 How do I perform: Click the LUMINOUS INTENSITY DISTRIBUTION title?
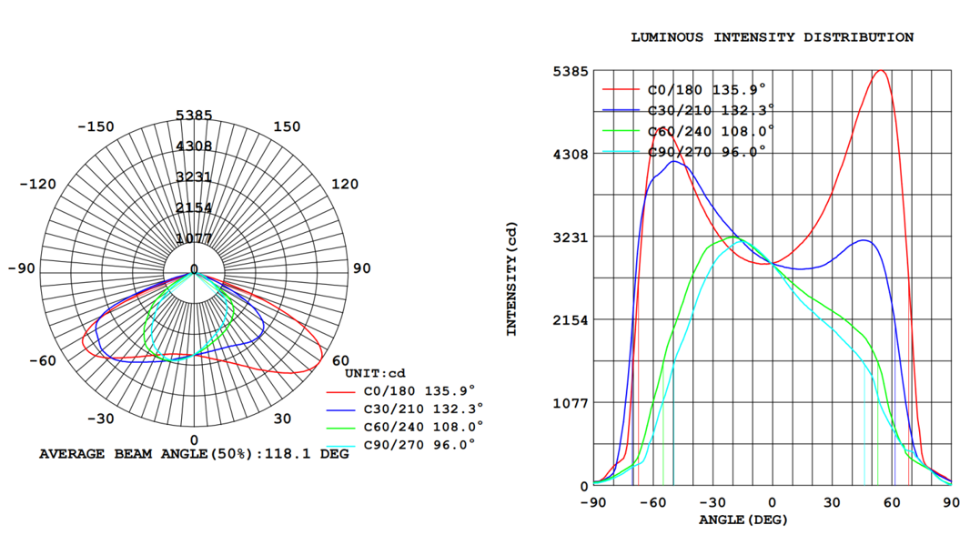[x=773, y=37]
